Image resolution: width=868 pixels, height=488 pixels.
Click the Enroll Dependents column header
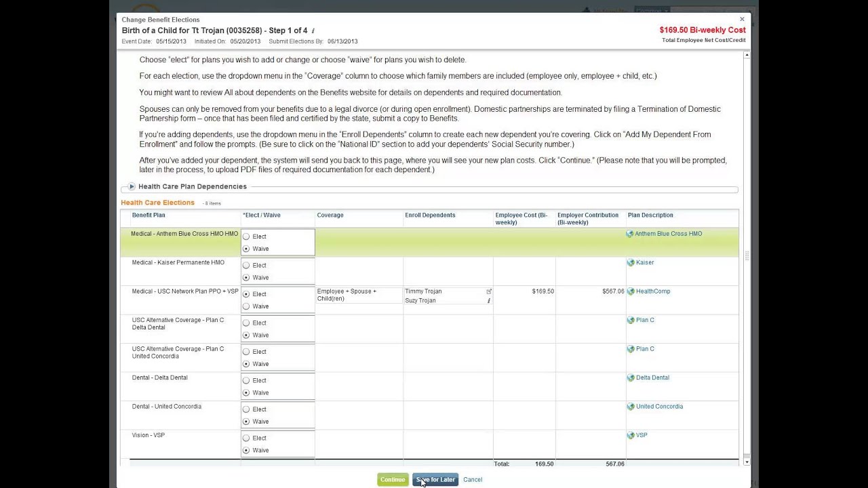(430, 216)
